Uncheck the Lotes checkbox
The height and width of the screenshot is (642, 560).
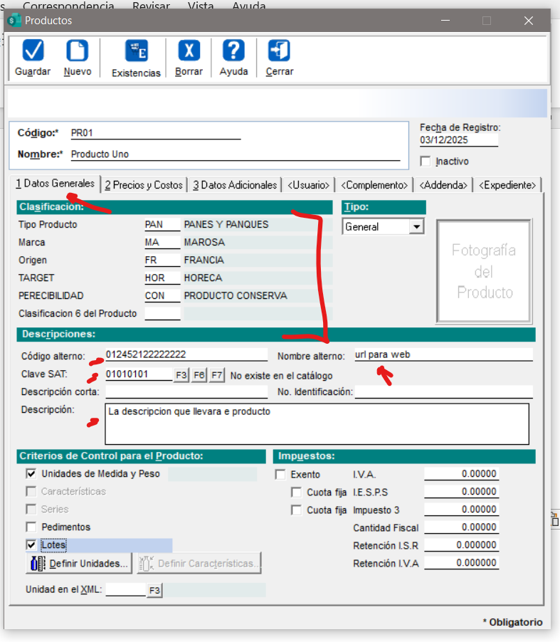[31, 545]
